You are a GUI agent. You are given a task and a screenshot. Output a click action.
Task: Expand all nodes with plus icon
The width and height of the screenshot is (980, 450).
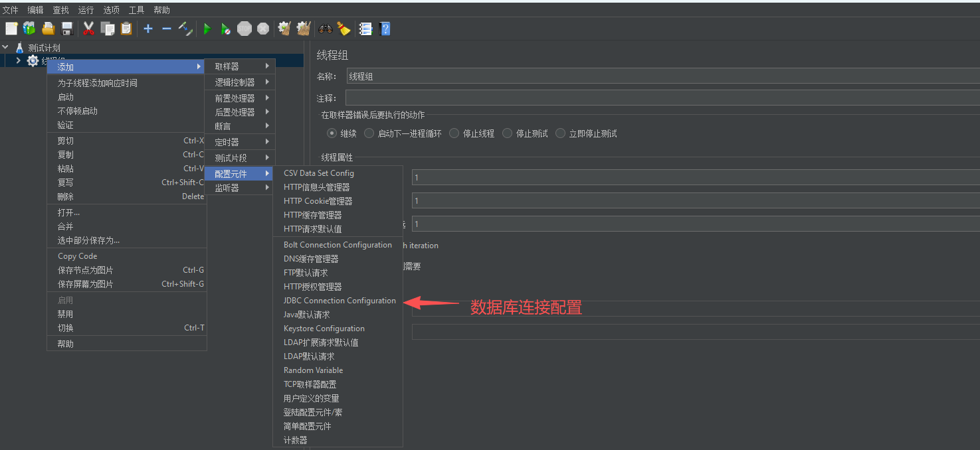tap(148, 29)
